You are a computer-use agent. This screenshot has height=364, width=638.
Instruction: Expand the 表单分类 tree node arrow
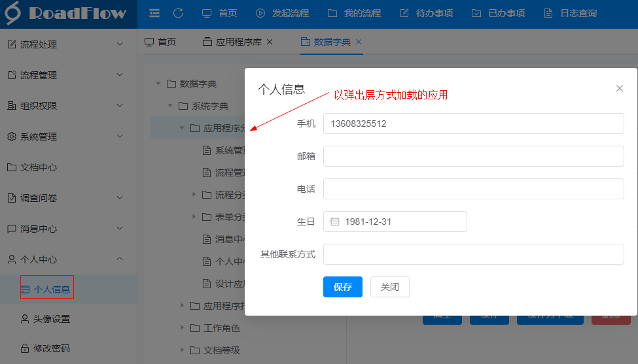(x=194, y=216)
